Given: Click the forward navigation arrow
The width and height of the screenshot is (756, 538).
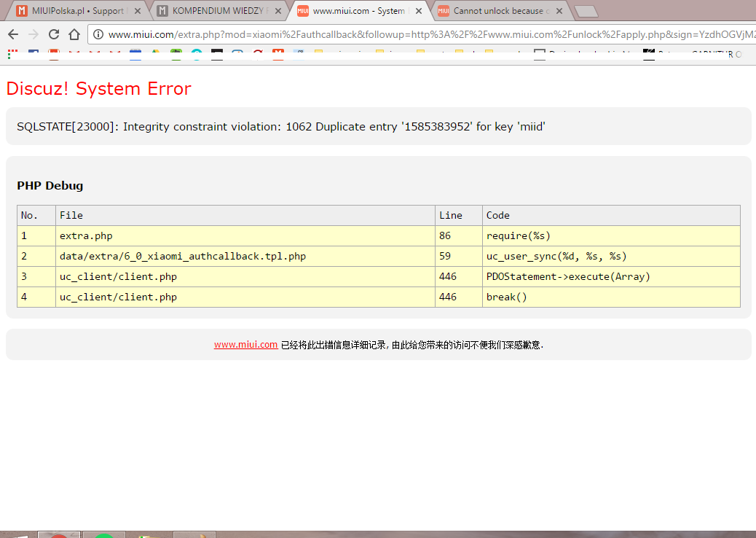Looking at the screenshot, I should point(34,34).
